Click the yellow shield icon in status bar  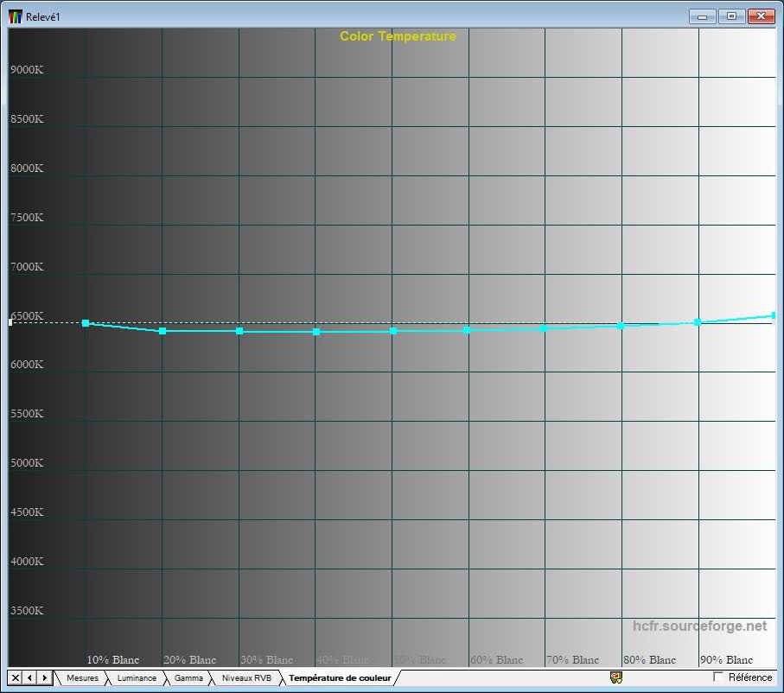(x=616, y=677)
